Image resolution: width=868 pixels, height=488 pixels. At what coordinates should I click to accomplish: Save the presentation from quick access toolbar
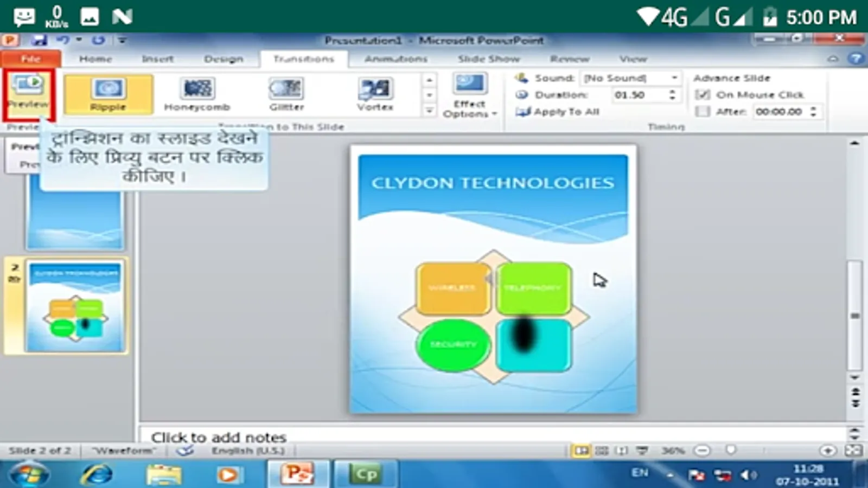(39, 40)
